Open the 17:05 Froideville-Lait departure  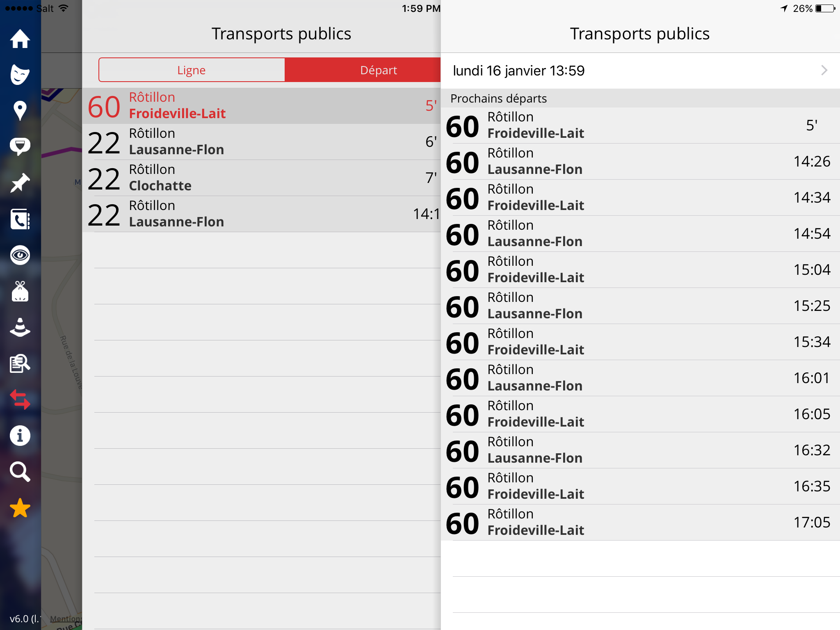pos(640,523)
